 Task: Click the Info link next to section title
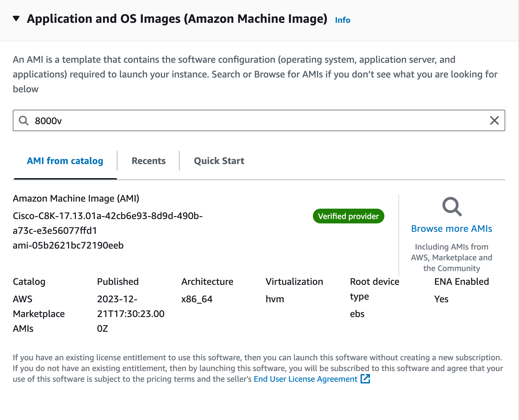click(x=342, y=20)
